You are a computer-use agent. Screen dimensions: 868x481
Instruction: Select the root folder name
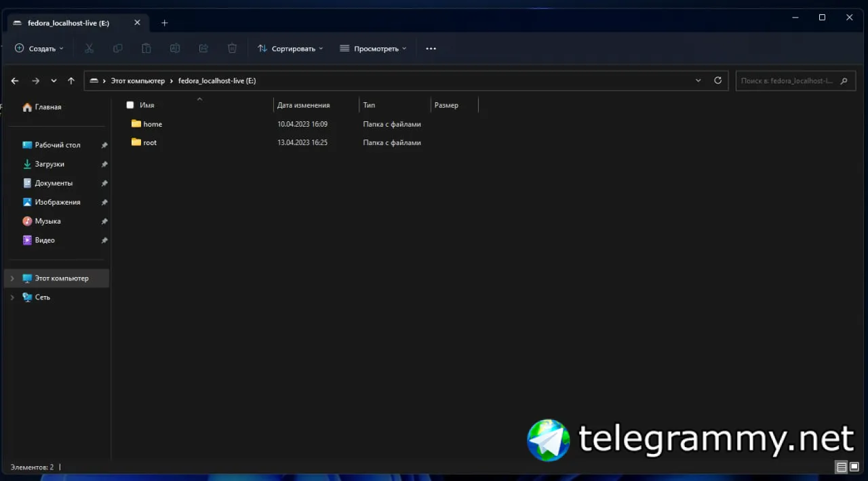pyautogui.click(x=150, y=142)
